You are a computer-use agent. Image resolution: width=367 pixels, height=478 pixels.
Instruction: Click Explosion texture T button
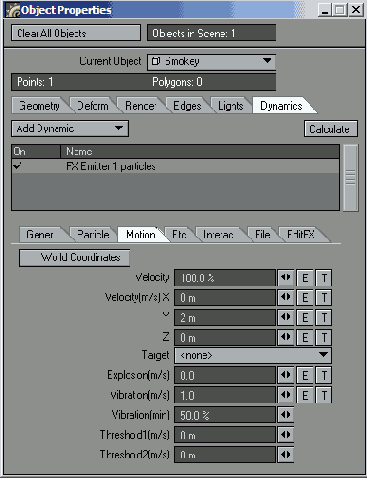[x=324, y=375]
